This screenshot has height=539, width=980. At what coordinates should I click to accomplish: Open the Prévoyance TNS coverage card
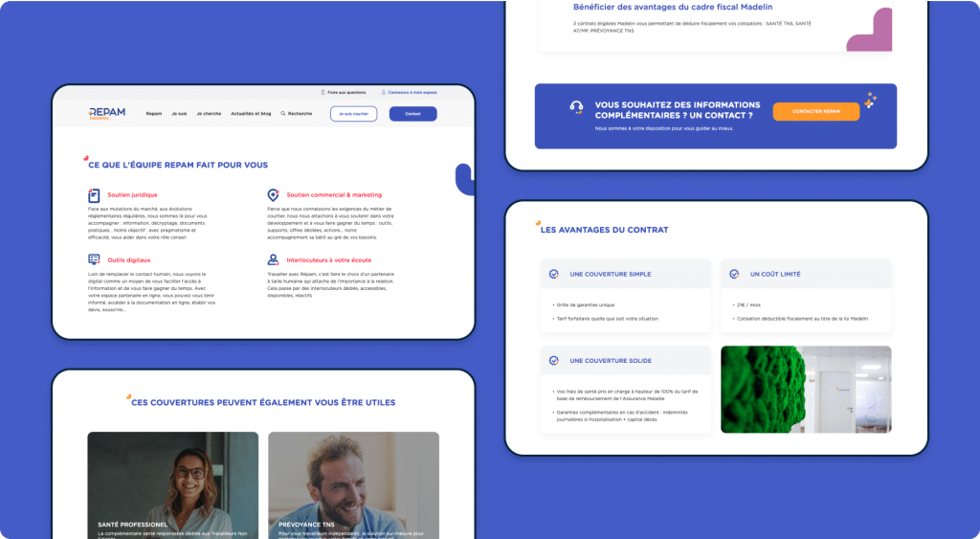coord(354,485)
